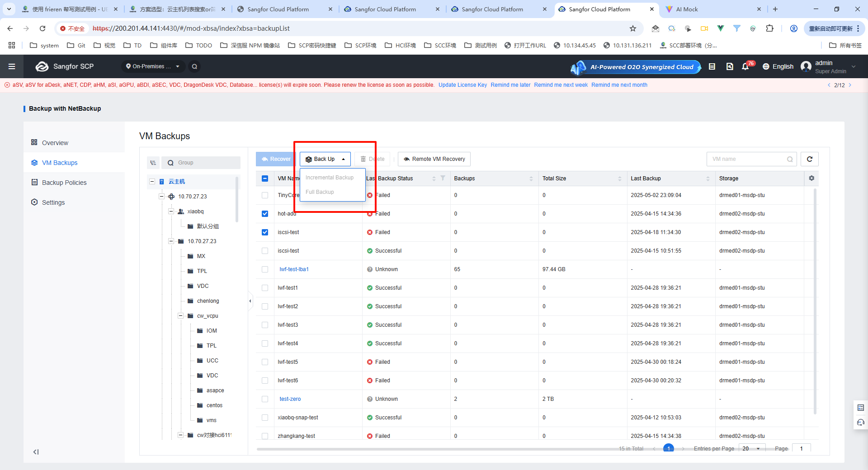
Task: Click the language globe icon
Action: pyautogui.click(x=766, y=66)
